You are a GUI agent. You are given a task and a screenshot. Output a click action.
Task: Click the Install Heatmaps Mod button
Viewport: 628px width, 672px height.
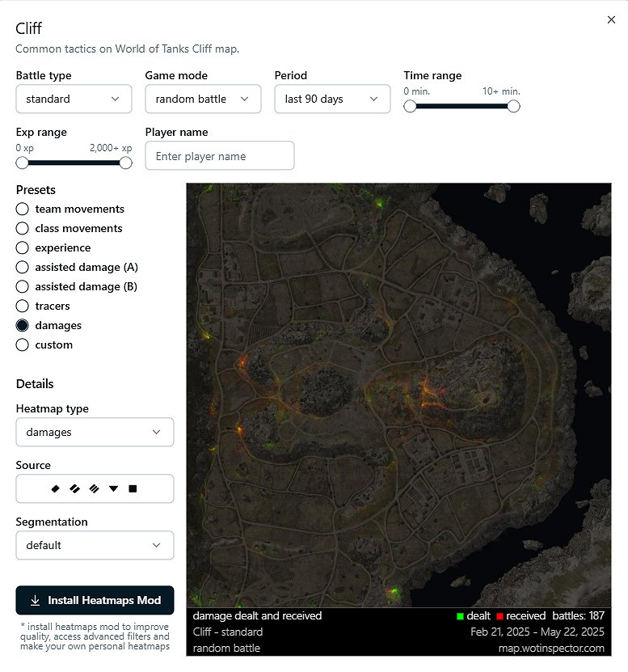(x=95, y=600)
